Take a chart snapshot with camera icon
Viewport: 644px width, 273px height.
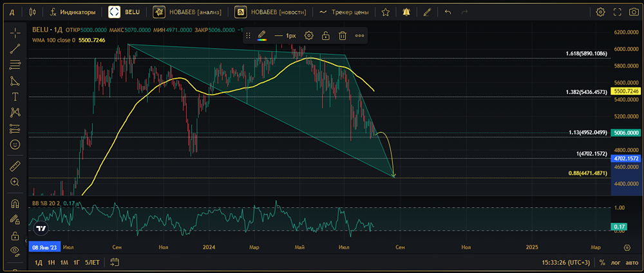(617, 12)
